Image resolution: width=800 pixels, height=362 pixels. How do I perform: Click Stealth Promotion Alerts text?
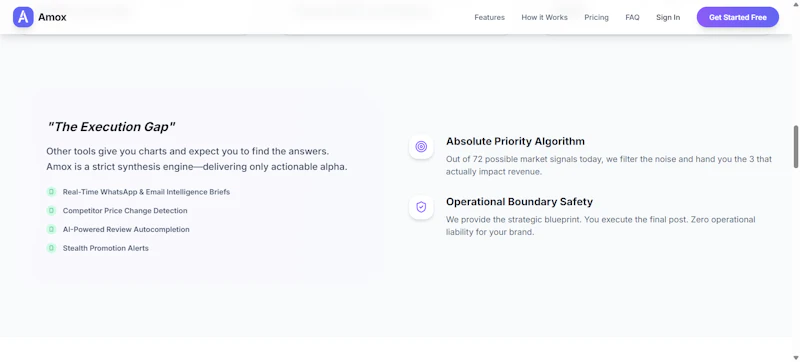click(x=106, y=248)
